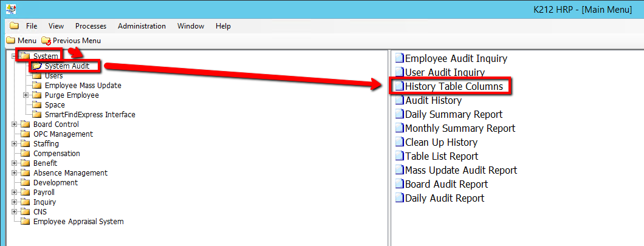
Task: Expand the Board Control tree node
Action: (14, 125)
